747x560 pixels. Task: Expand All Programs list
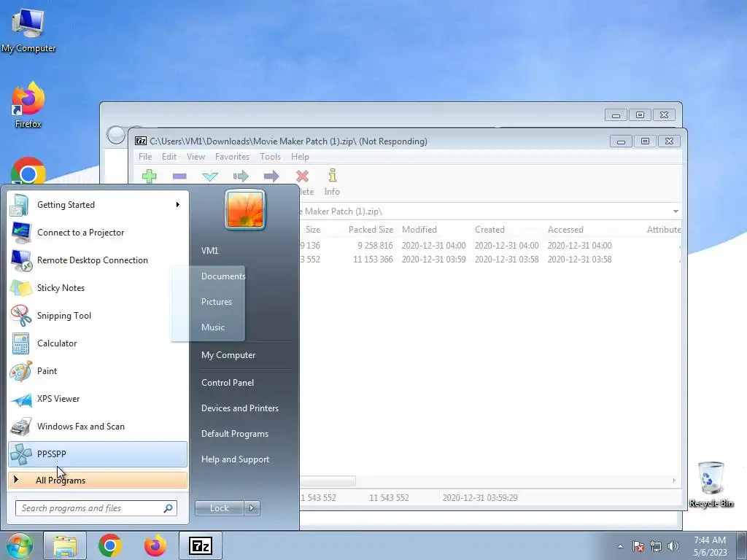tap(98, 480)
